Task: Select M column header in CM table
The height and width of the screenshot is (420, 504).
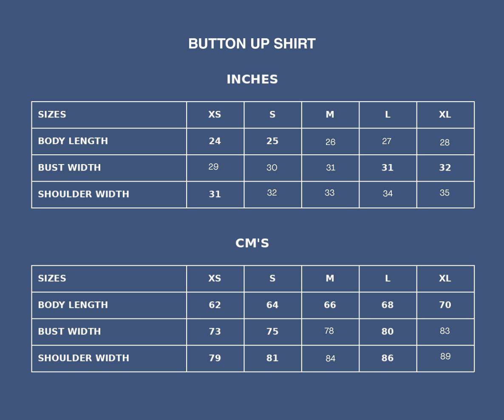Action: (x=330, y=278)
